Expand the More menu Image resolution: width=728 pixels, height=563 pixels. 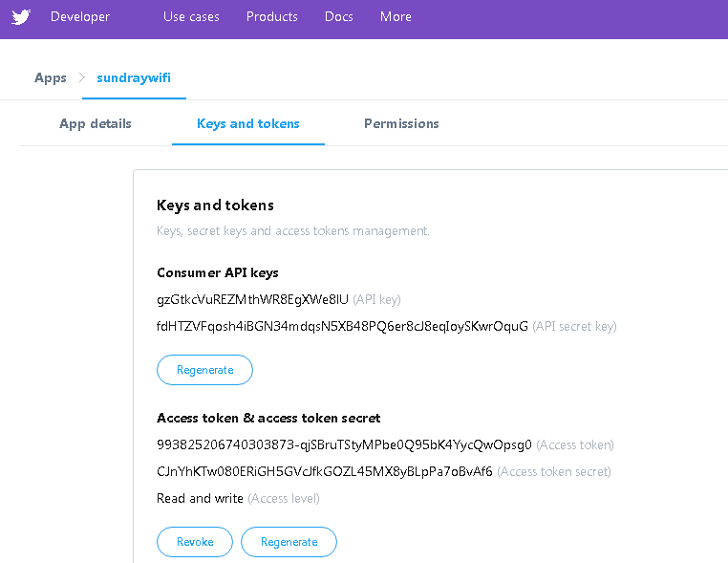396,16
